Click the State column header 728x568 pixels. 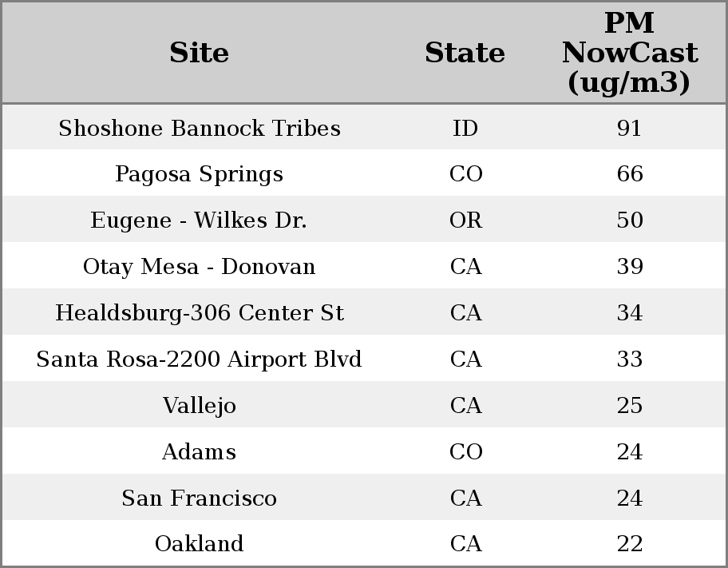[465, 53]
